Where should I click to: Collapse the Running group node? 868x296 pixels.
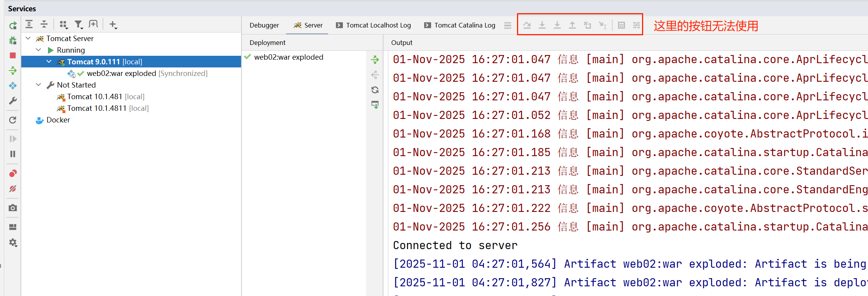coord(39,50)
